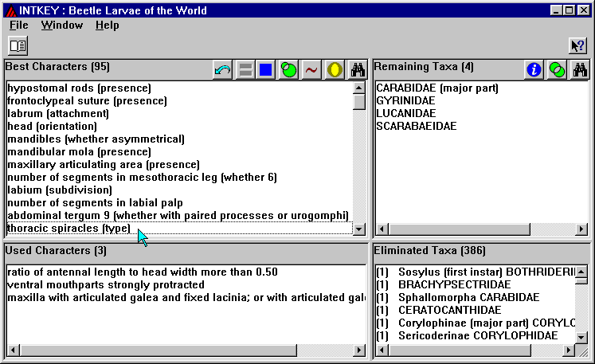Click down arrow of Best Characters scrollbar

click(358, 229)
